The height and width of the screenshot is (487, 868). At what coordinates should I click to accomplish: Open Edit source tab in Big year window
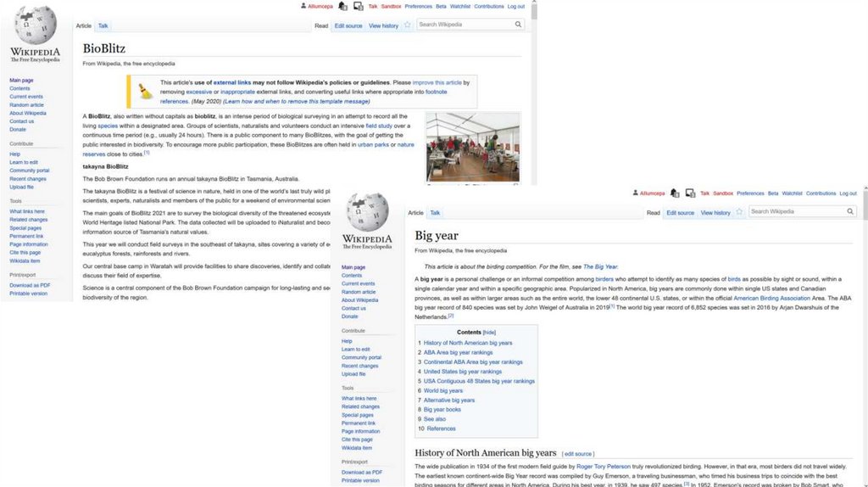point(681,213)
